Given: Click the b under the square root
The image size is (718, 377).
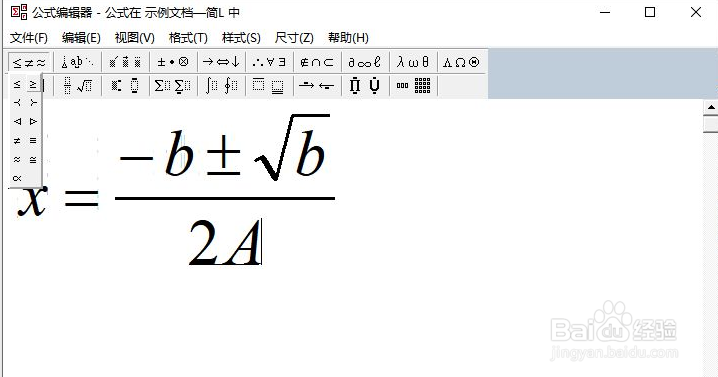Looking at the screenshot, I should click(x=311, y=153).
